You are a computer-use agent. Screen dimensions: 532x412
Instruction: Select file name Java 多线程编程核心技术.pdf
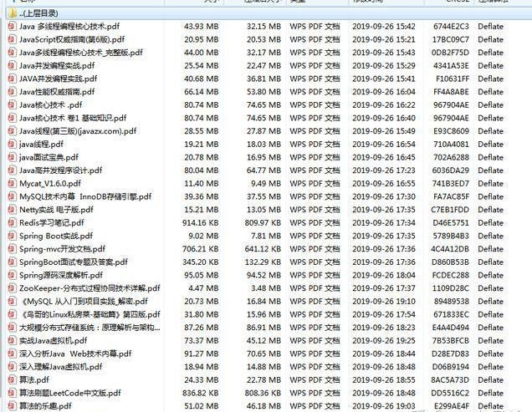tap(69, 26)
